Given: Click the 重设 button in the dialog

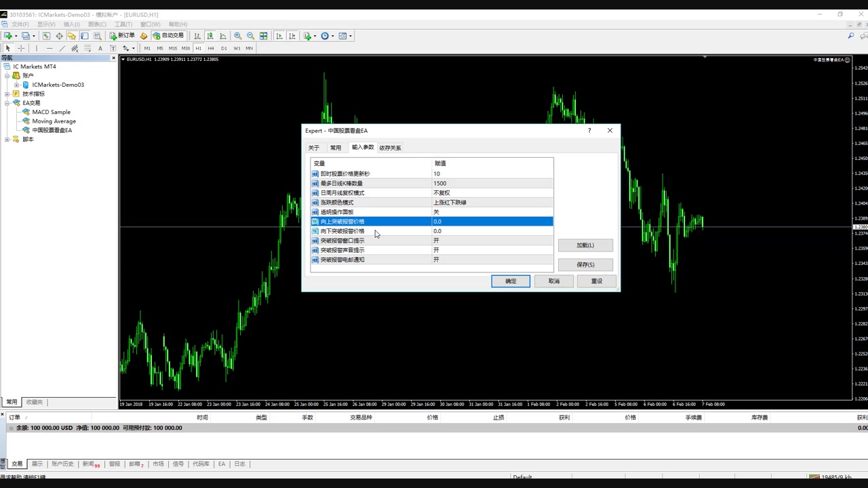Looking at the screenshot, I should (x=597, y=281).
